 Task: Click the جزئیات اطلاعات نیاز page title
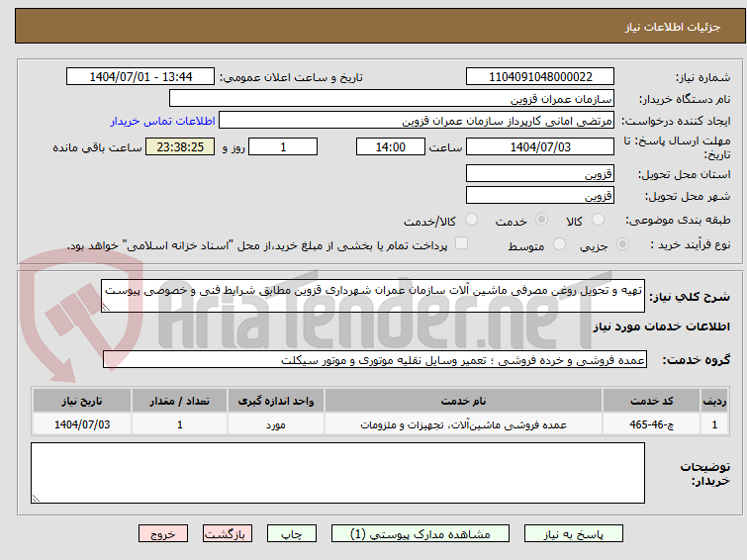pos(672,27)
